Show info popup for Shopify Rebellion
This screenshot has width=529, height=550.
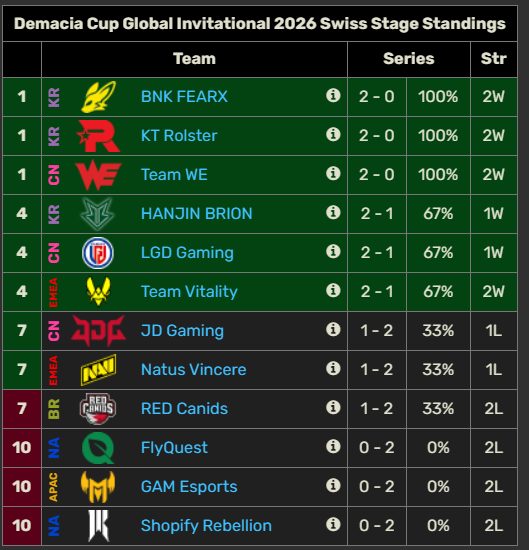click(x=333, y=524)
